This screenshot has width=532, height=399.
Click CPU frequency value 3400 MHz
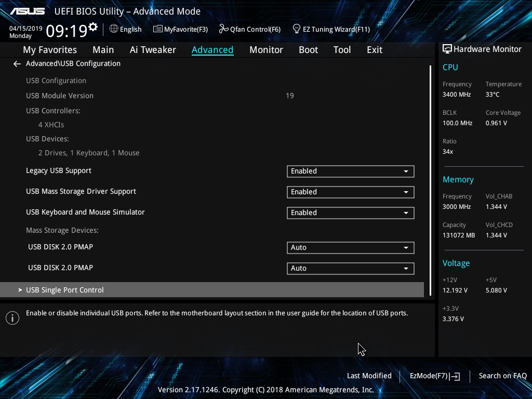457,95
